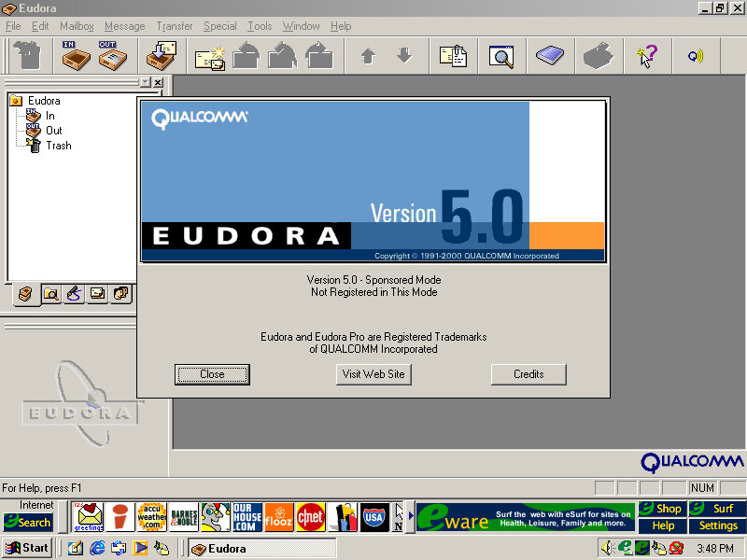Open the Out mailbox from toolbar
747x560 pixels.
coord(112,57)
